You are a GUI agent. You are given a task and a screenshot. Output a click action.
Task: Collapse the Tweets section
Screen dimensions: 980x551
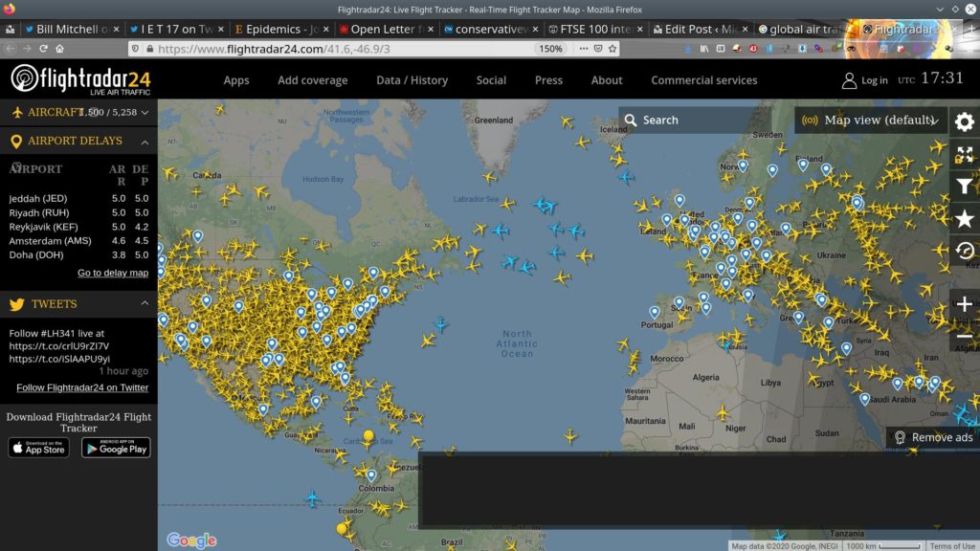coord(145,304)
